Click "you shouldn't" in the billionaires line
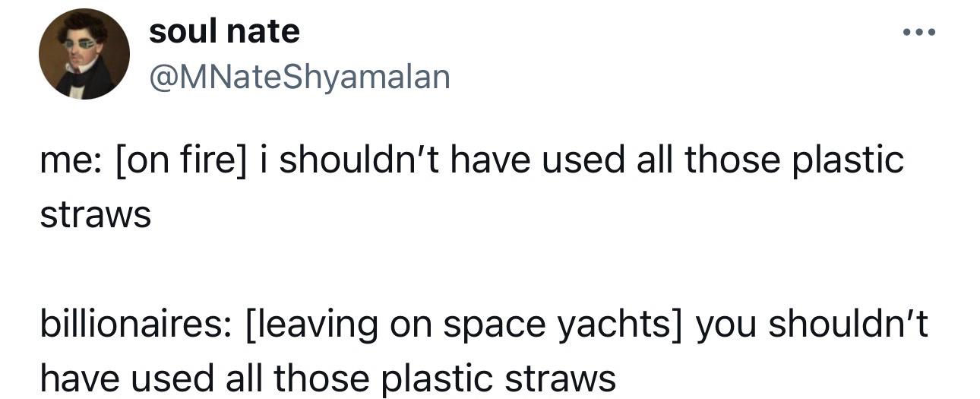 pyautogui.click(x=811, y=325)
